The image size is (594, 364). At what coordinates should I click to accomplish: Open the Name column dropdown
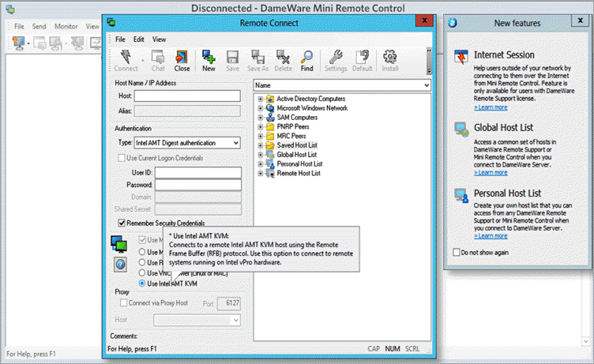426,84
